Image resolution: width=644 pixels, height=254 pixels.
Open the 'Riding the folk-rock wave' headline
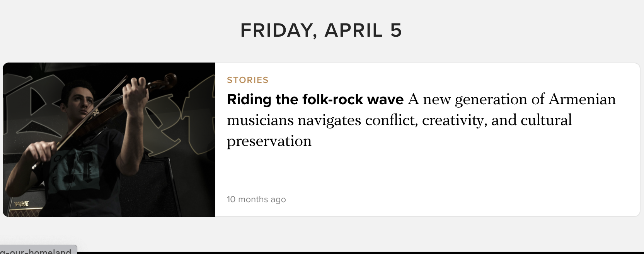pos(315,100)
